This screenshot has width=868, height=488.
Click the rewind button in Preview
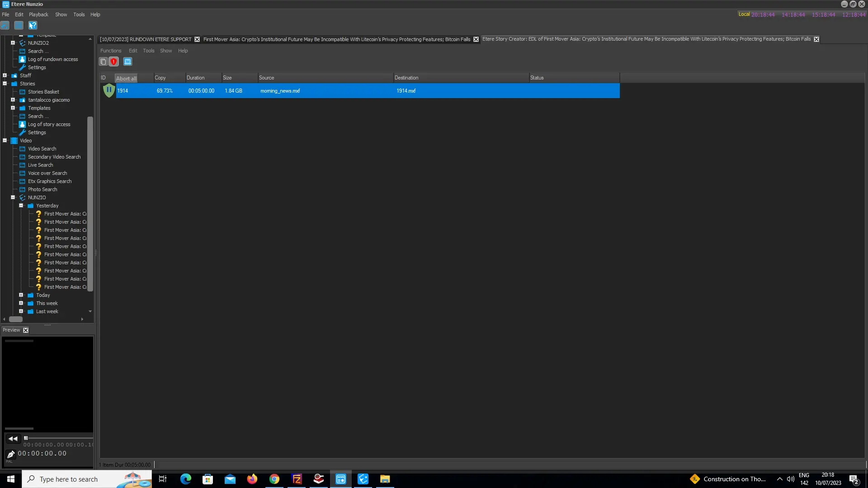click(13, 439)
